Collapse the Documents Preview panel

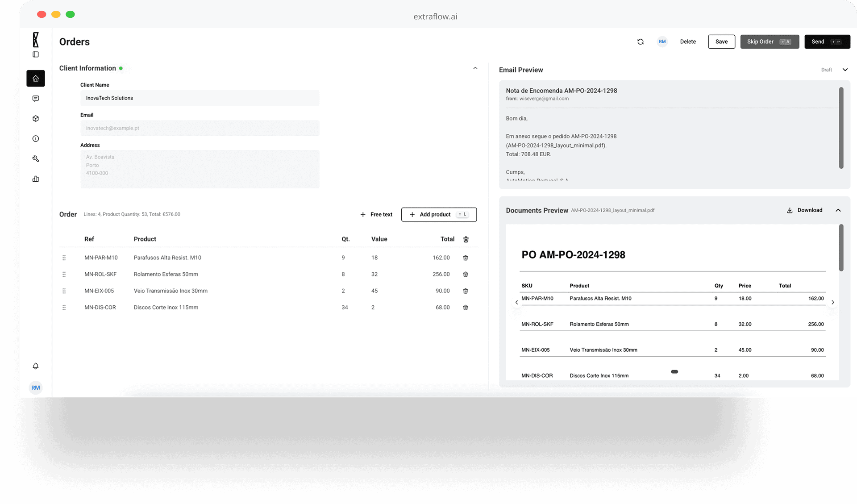click(838, 210)
